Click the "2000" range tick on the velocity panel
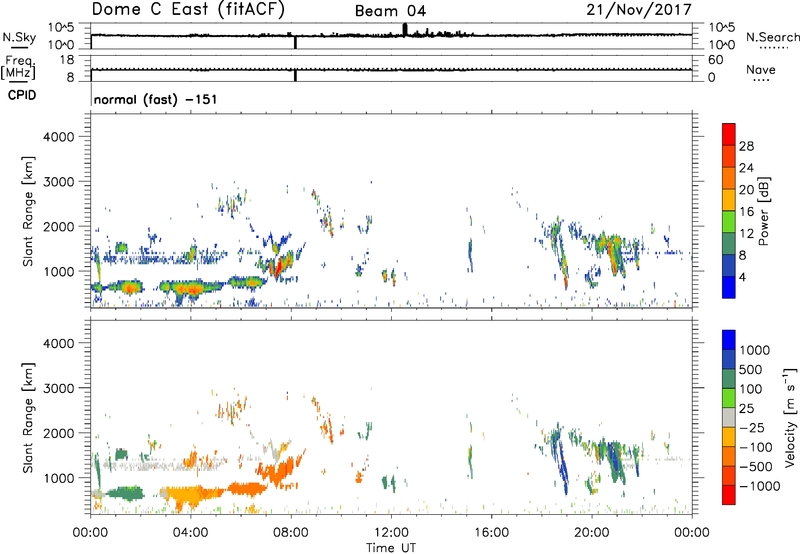Viewport: 800px width, 554px height. 58,433
